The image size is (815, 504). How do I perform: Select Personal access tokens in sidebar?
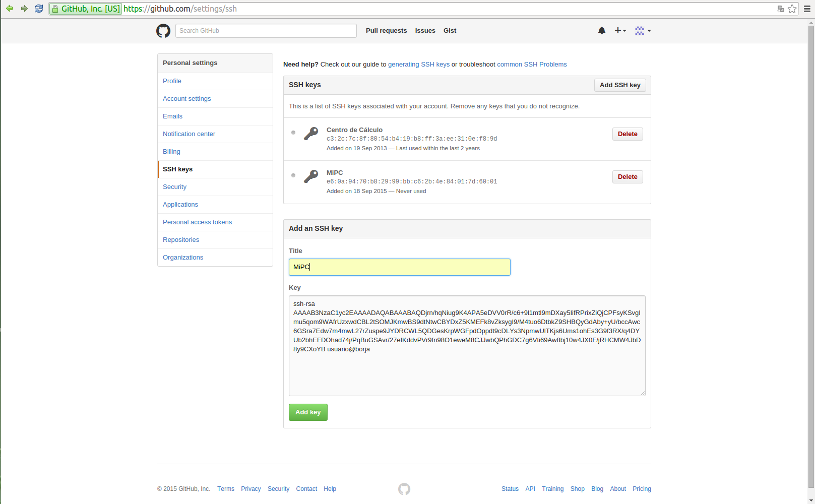tap(197, 222)
